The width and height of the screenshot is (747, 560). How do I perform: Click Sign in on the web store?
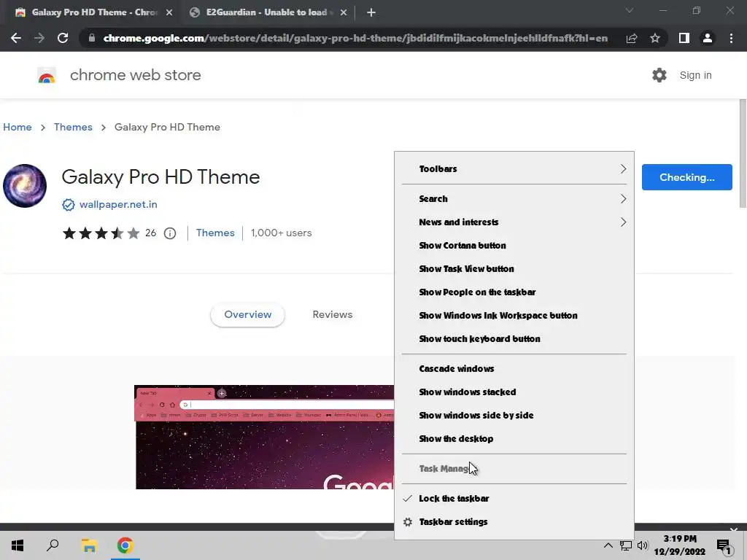(x=695, y=75)
